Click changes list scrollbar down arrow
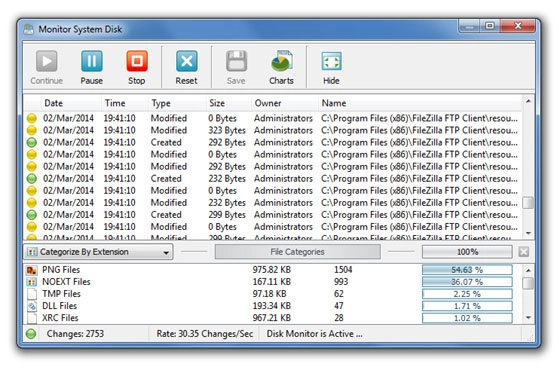 [x=528, y=233]
